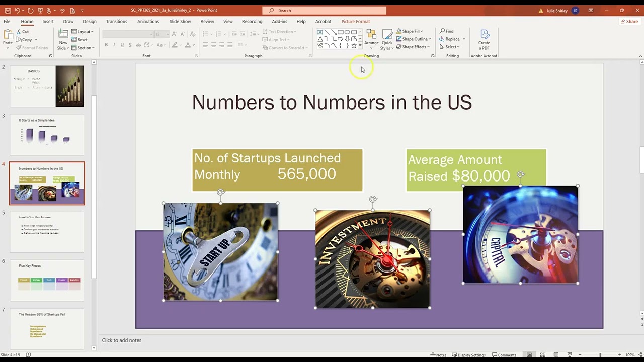Save the presentation from Quick Access Toolbar
This screenshot has height=362, width=644.
pos(8,11)
